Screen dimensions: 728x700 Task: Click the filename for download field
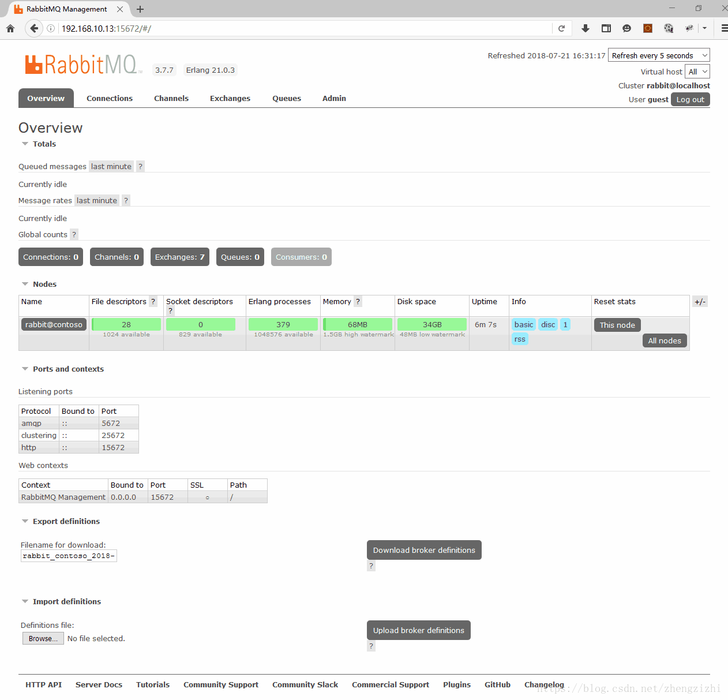tap(69, 556)
